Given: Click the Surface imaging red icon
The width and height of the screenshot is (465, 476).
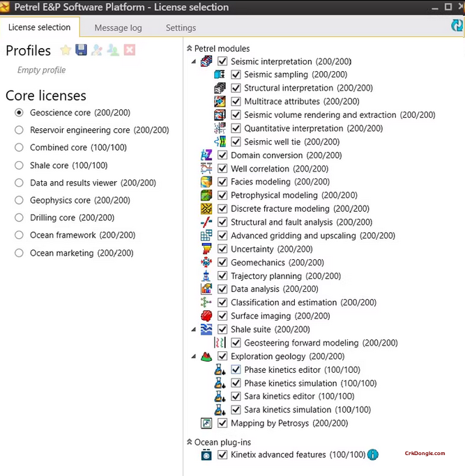Looking at the screenshot, I should coord(206,316).
